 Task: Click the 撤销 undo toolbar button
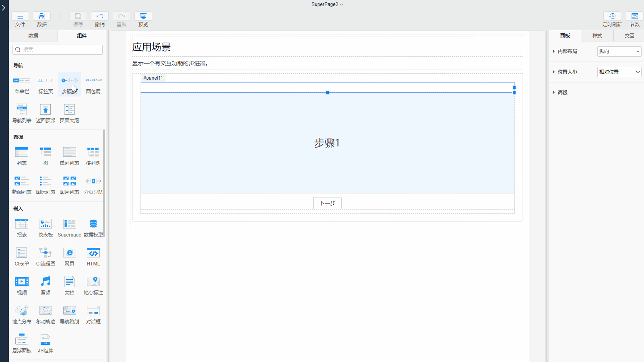(100, 19)
